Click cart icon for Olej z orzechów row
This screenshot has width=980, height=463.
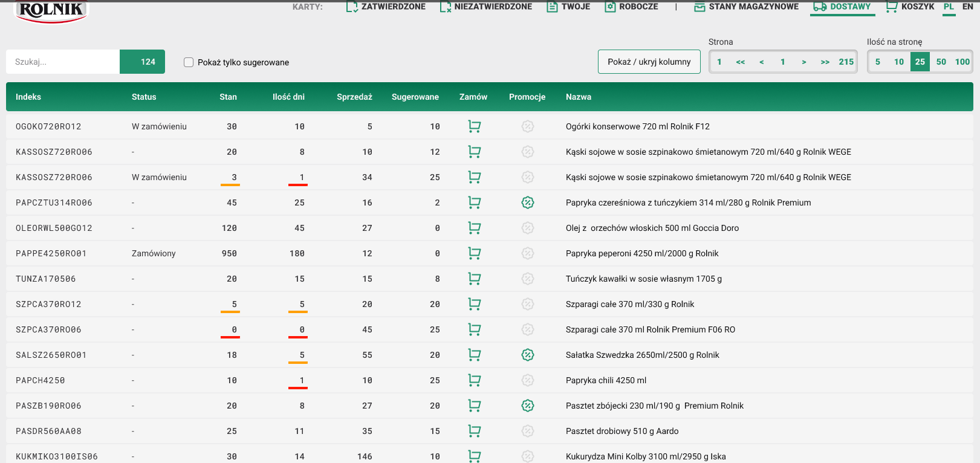tap(474, 228)
